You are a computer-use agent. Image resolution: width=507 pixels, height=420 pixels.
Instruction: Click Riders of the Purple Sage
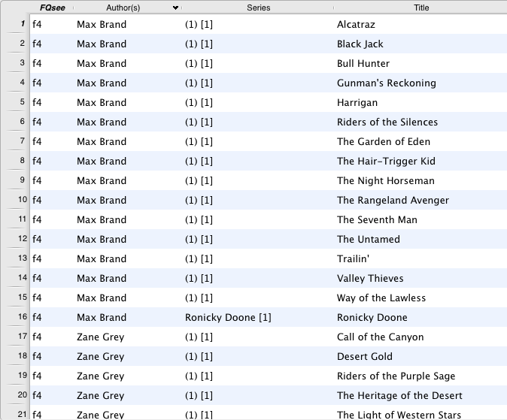tap(396, 376)
